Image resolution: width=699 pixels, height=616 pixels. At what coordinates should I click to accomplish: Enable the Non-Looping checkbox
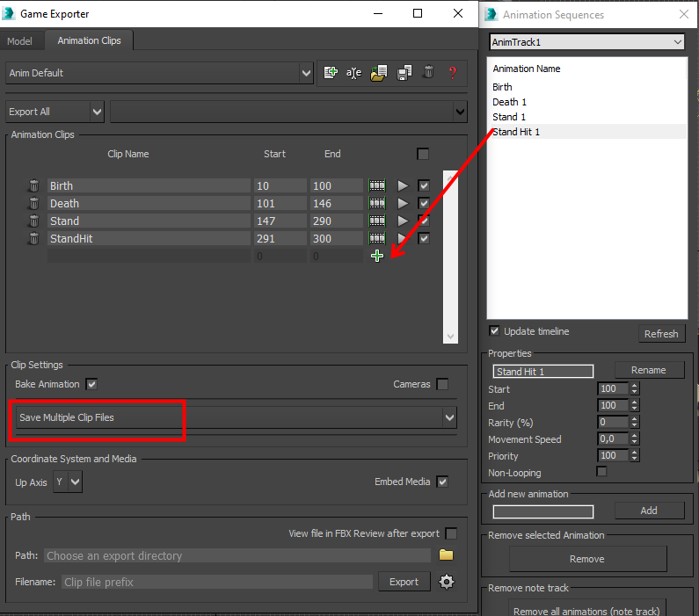(601, 471)
